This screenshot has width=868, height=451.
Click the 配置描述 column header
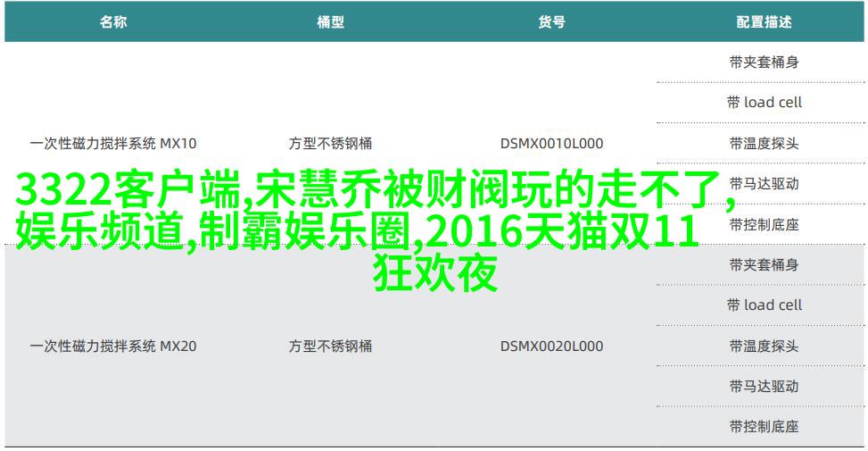pos(764,22)
